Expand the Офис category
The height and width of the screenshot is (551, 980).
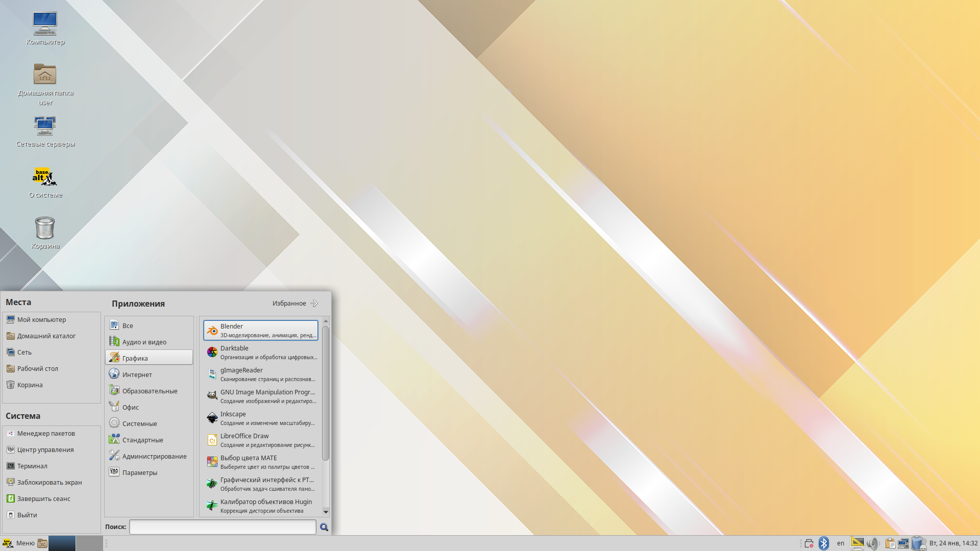(130, 407)
